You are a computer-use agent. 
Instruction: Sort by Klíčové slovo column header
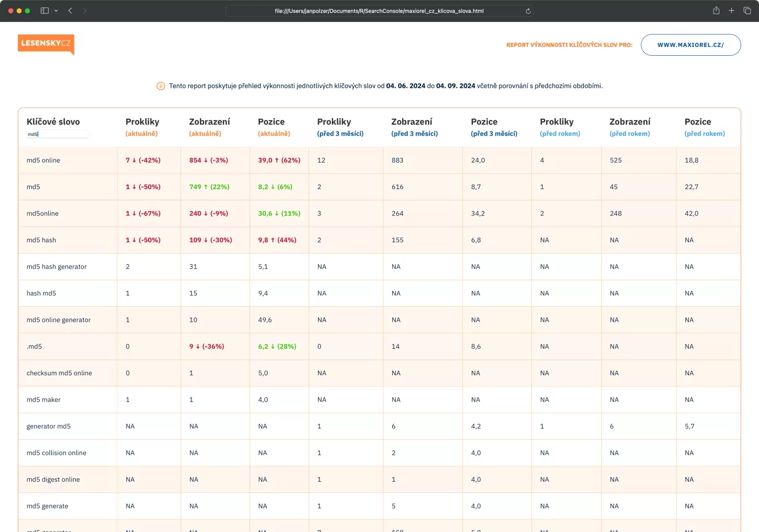click(53, 122)
